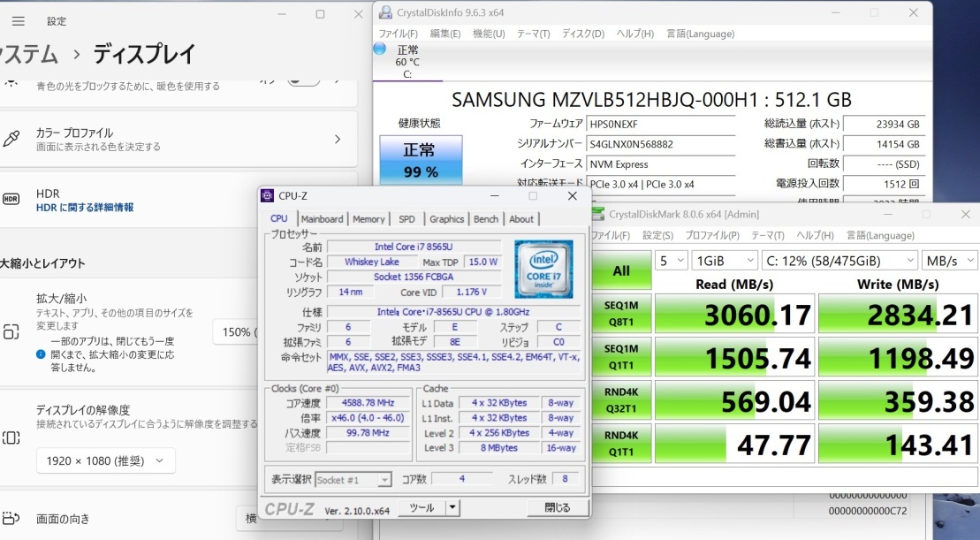Click the firmware field HPS0NEXF
Image resolution: width=980 pixels, height=540 pixels.
(661, 125)
